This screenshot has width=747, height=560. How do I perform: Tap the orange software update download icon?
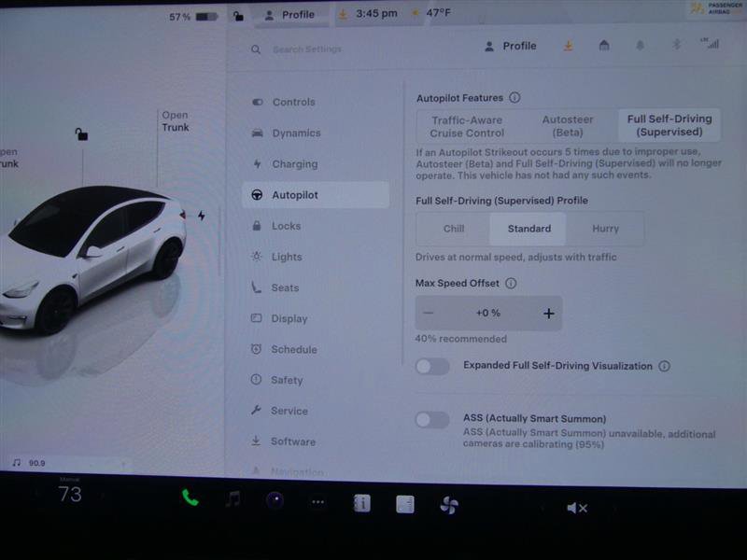[568, 46]
